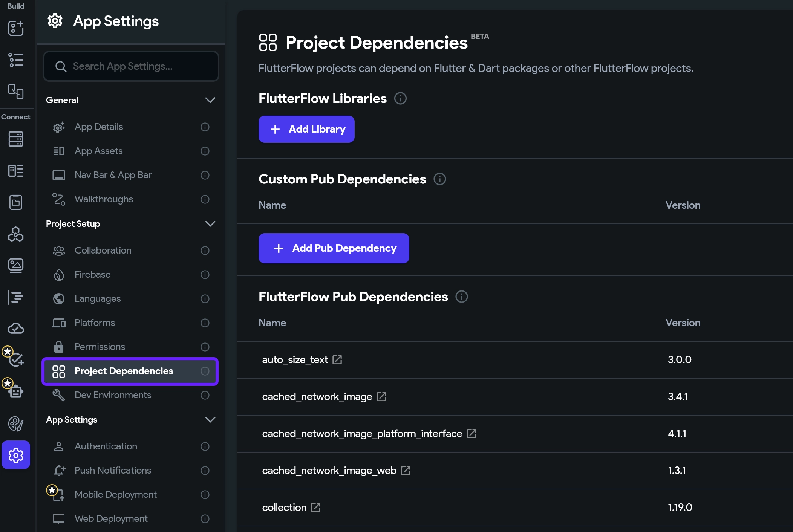Collapse the General settings section
The width and height of the screenshot is (793, 532).
[x=210, y=100]
